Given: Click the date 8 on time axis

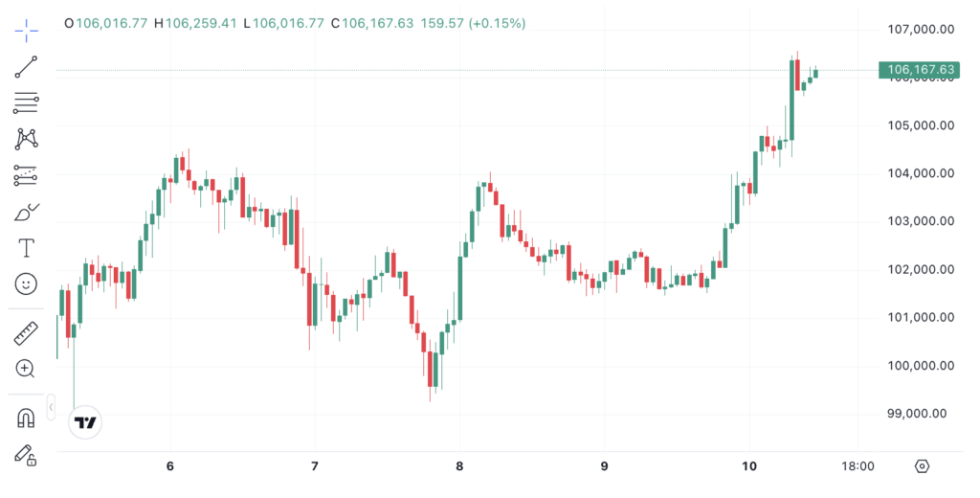Looking at the screenshot, I should pos(459,466).
